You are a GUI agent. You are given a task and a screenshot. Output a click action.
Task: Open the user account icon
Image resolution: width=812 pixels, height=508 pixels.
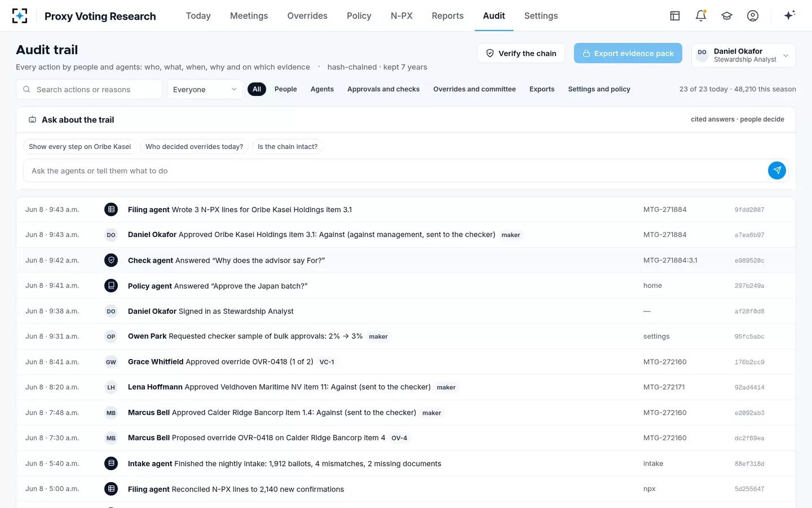(753, 16)
